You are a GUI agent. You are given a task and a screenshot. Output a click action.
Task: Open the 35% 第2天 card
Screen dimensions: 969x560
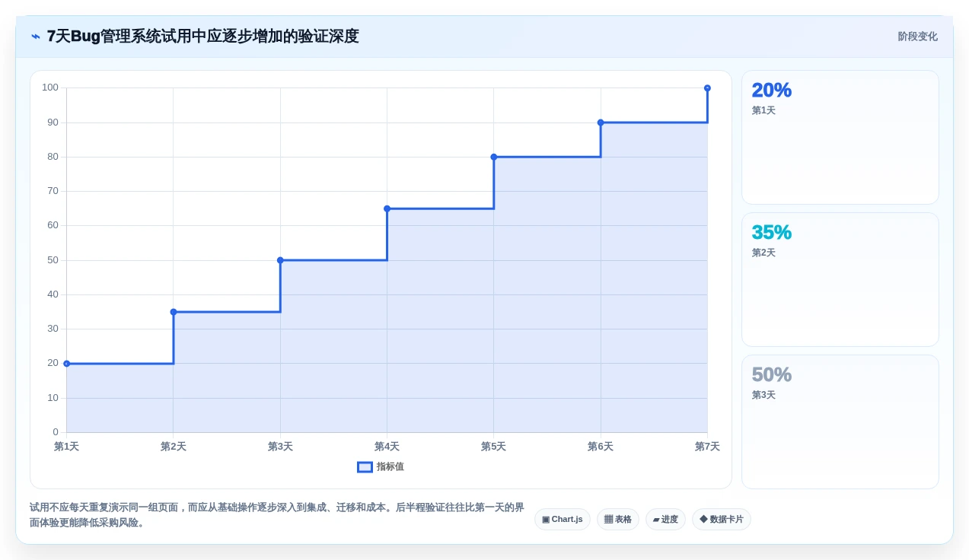tap(840, 280)
